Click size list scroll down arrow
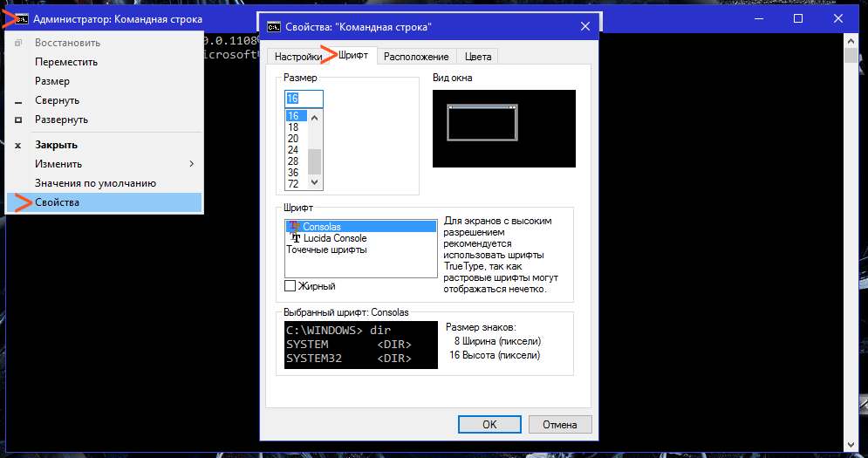Image resolution: width=868 pixels, height=458 pixels. pyautogui.click(x=314, y=182)
